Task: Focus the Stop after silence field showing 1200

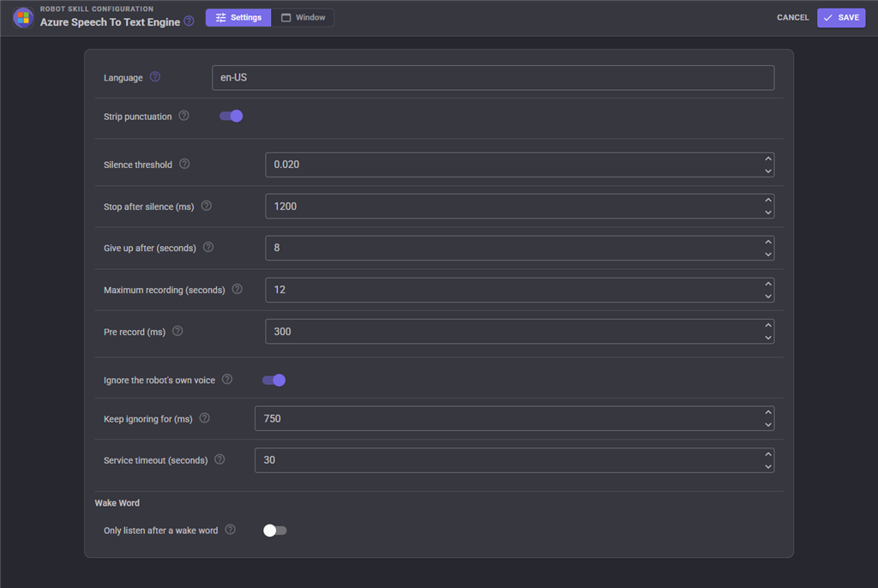Action: click(x=520, y=206)
